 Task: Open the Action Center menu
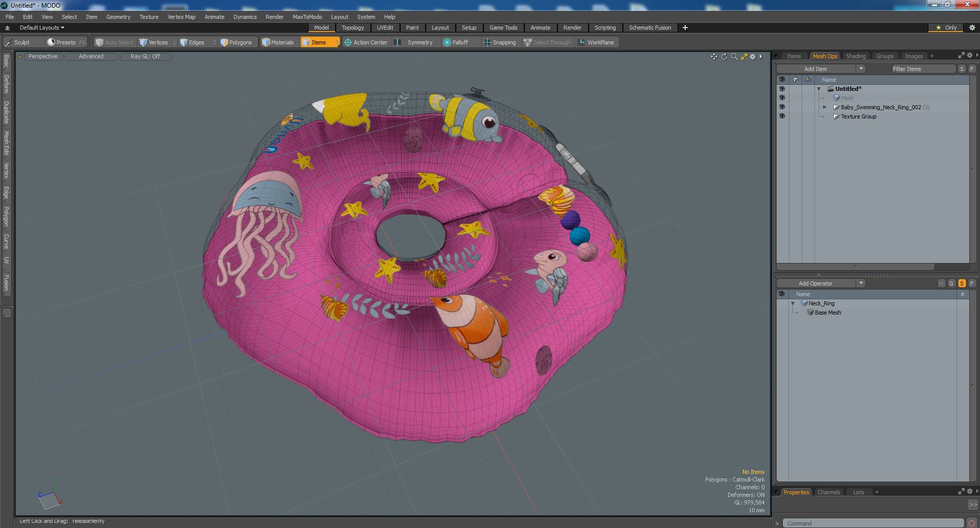coord(366,42)
